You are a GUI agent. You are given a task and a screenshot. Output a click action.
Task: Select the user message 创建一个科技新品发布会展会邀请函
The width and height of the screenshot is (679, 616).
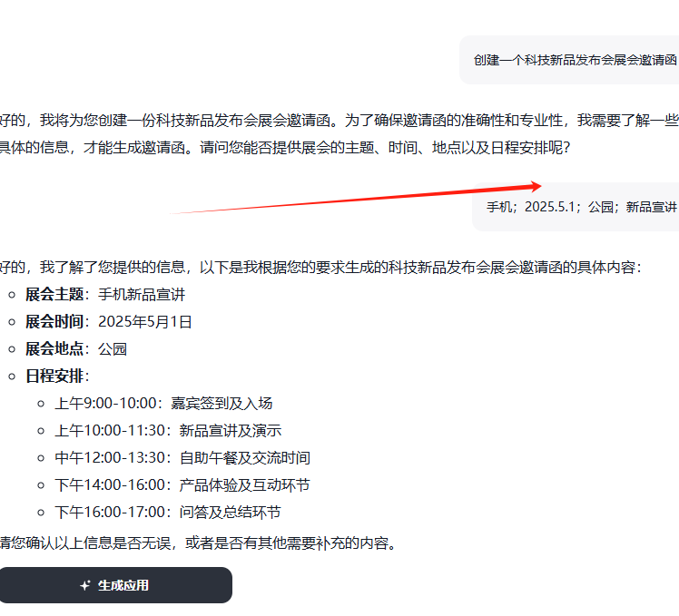pos(575,60)
